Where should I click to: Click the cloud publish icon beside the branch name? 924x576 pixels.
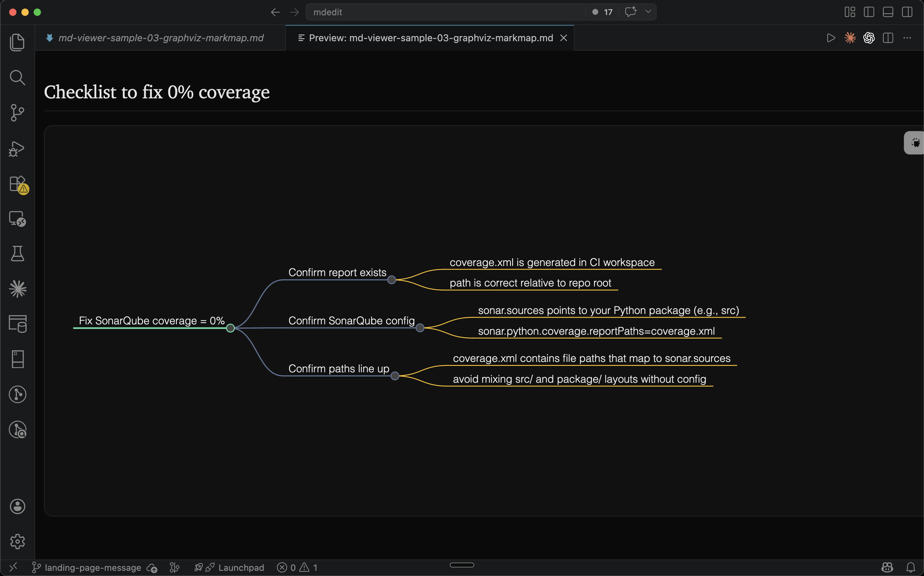pyautogui.click(x=152, y=568)
